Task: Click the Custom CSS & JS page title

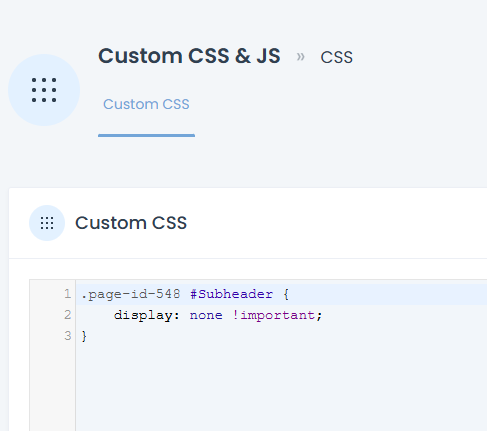Action: pyautogui.click(x=189, y=56)
